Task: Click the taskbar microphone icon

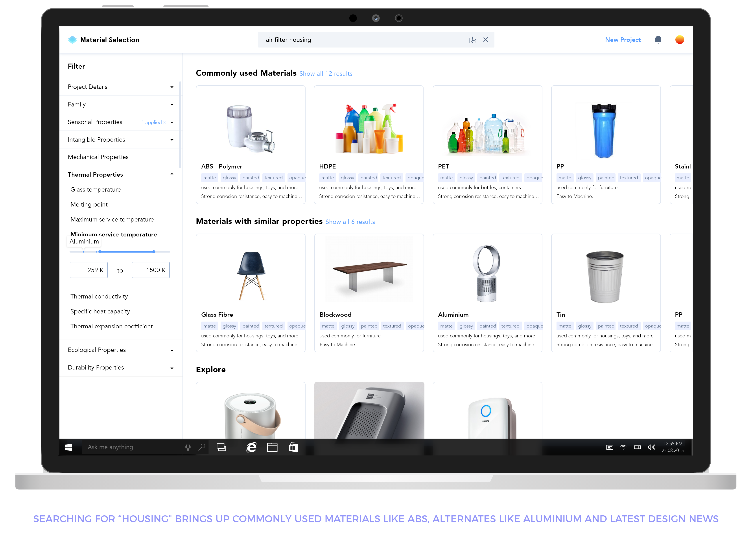Action: click(188, 447)
